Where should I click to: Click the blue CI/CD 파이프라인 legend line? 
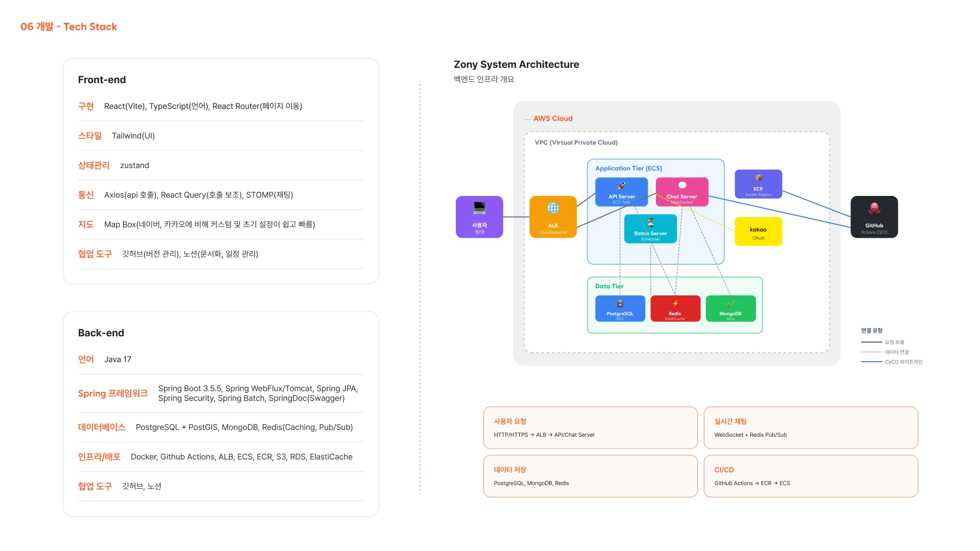click(871, 362)
